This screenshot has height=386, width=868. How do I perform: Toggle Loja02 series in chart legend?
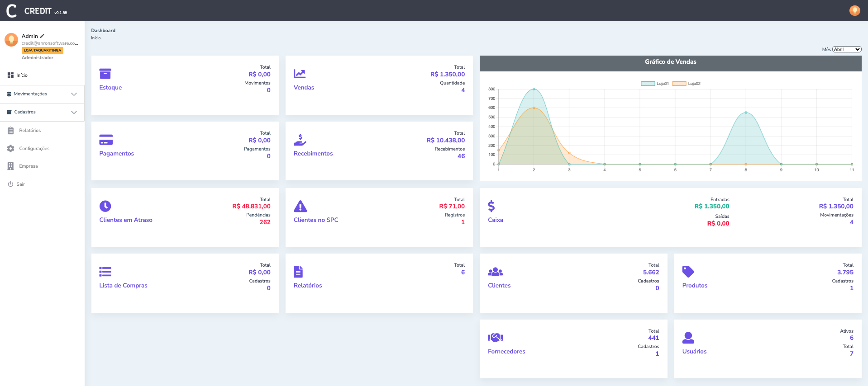pos(686,84)
